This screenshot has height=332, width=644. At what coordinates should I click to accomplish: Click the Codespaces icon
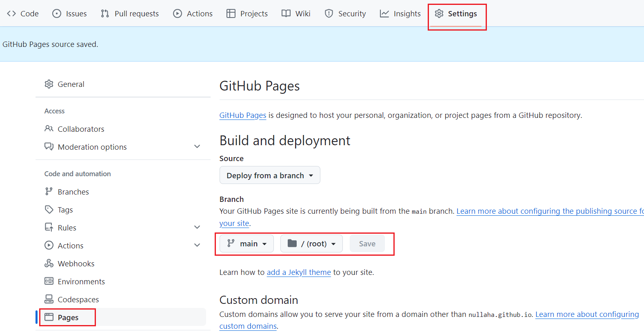coord(49,299)
